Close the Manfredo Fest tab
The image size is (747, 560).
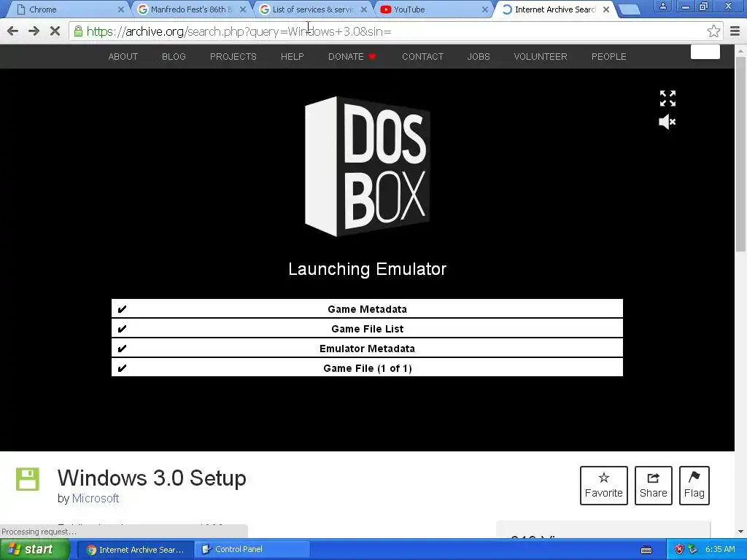[242, 9]
